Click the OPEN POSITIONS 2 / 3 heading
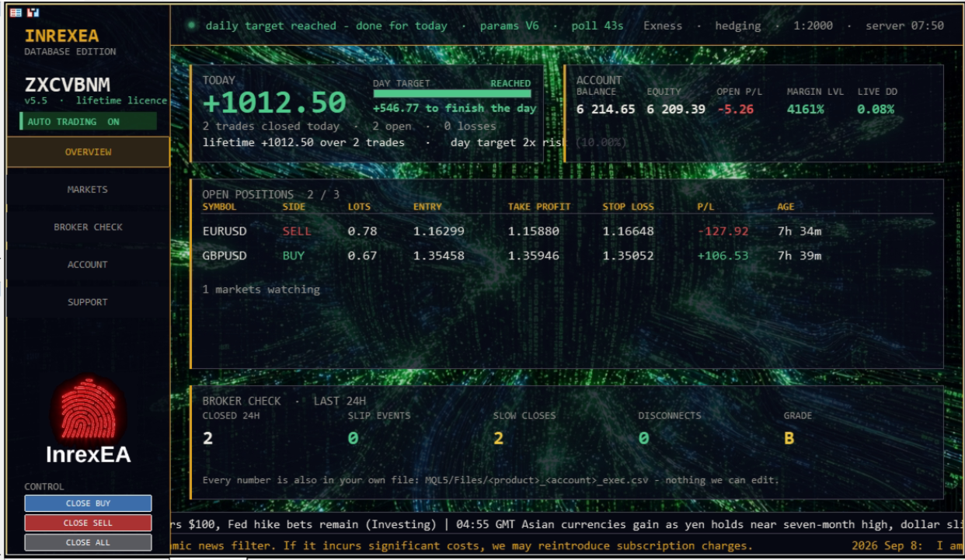Screen dimensions: 965x560 pos(271,194)
